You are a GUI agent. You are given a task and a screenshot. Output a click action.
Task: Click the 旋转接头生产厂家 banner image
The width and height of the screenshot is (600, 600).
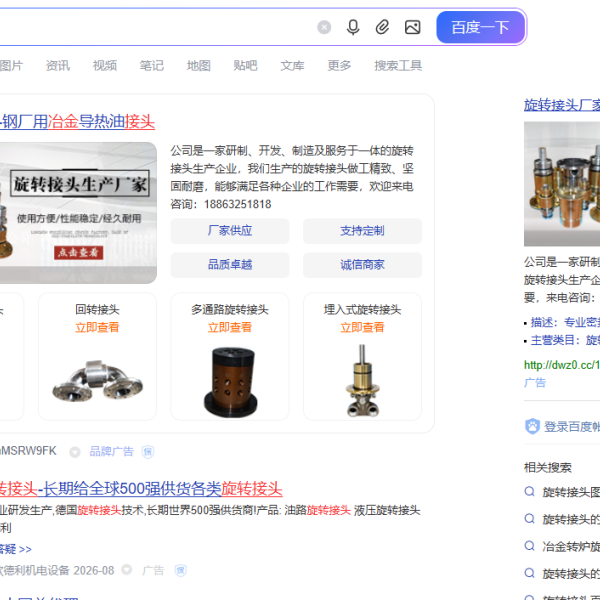pos(78,213)
